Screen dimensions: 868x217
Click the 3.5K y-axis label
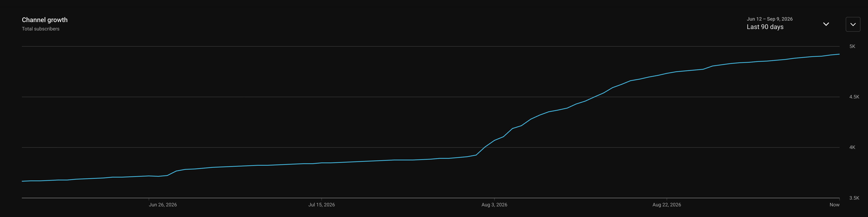[854, 198]
